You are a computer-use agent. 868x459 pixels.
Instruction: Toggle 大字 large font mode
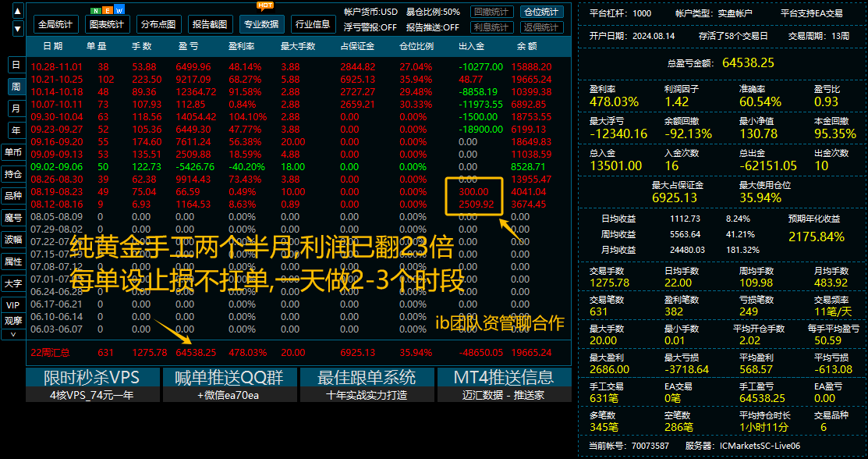pyautogui.click(x=13, y=283)
